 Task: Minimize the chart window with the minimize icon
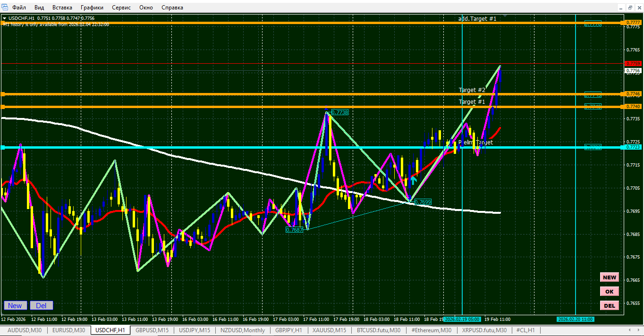pos(621,8)
